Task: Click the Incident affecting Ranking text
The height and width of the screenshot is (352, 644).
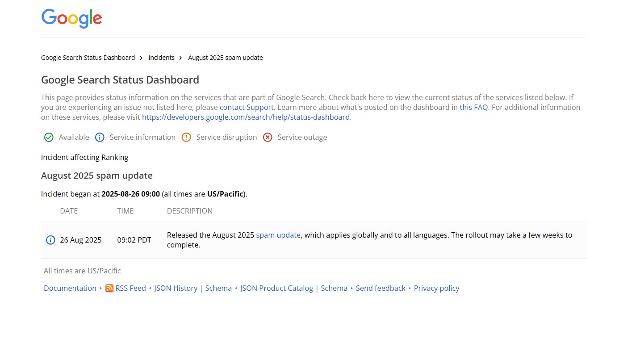Action: (x=85, y=157)
